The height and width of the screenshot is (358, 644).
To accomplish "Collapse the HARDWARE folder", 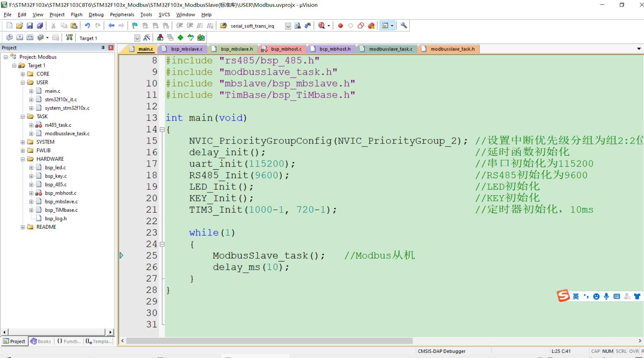I will point(23,159).
